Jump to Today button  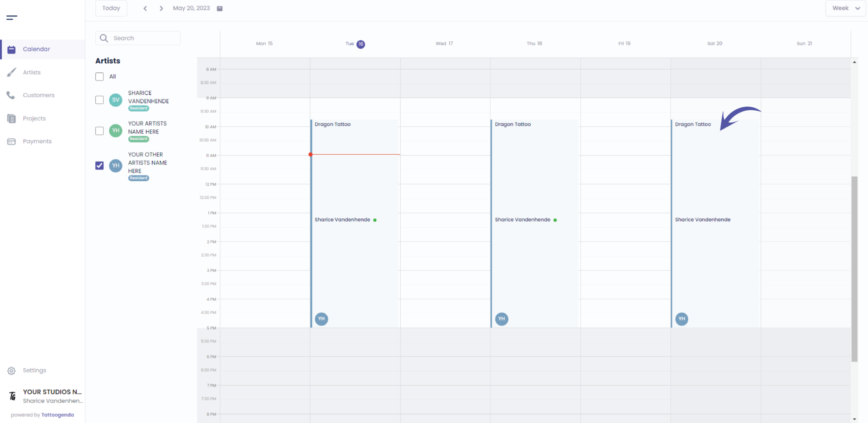tap(111, 8)
